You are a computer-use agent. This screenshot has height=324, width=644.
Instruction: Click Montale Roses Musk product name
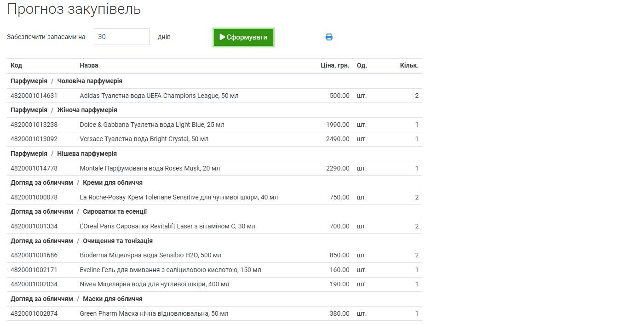[x=150, y=168]
